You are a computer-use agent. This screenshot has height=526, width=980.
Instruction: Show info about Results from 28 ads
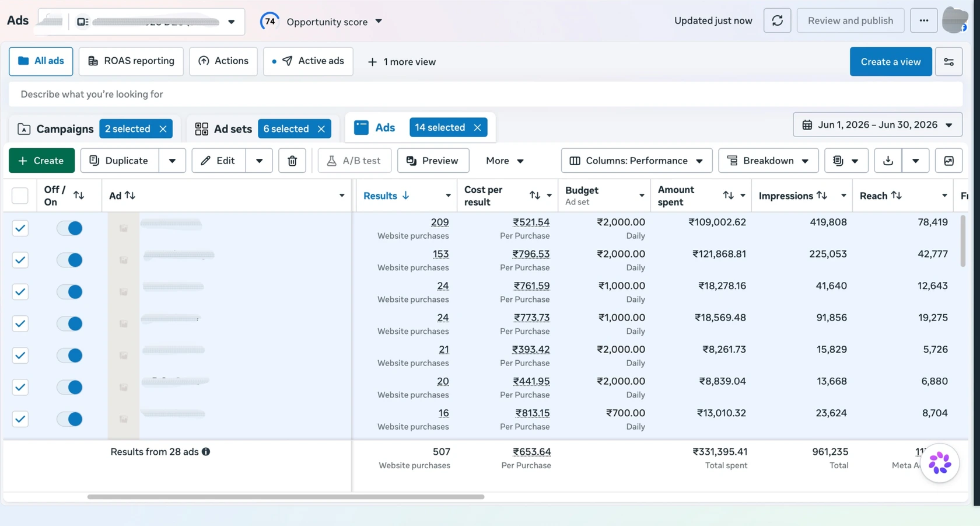206,452
